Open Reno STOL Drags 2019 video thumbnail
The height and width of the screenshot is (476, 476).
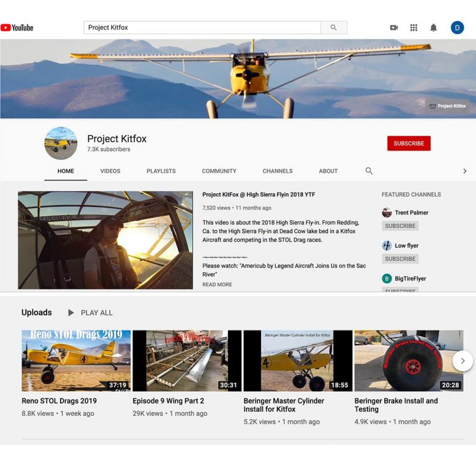pos(76,360)
